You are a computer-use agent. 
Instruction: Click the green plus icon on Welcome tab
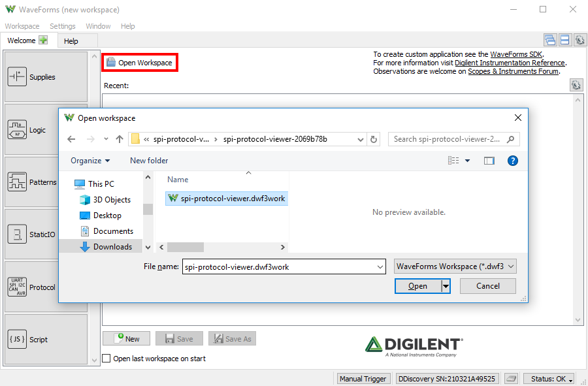point(44,40)
